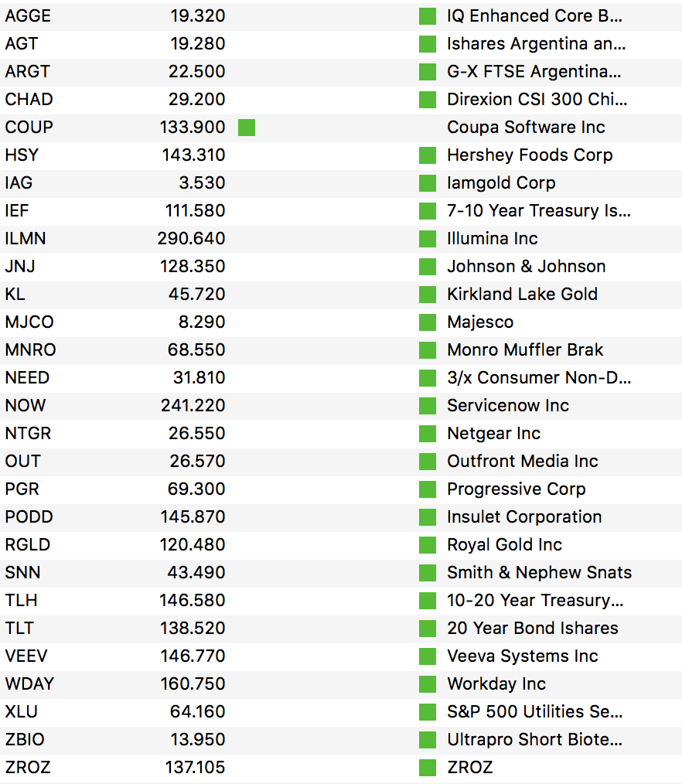
Task: Click the green swatch beside Johnson & Johnson
Action: [428, 267]
